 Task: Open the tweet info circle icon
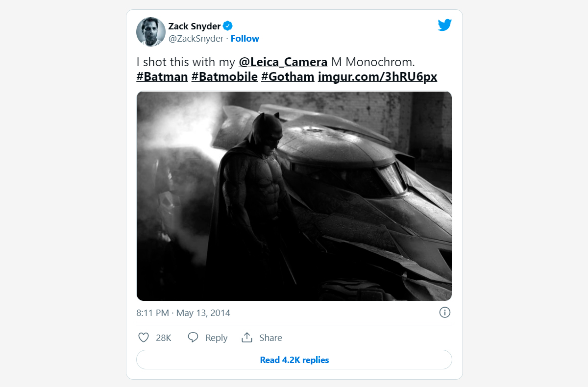point(444,313)
